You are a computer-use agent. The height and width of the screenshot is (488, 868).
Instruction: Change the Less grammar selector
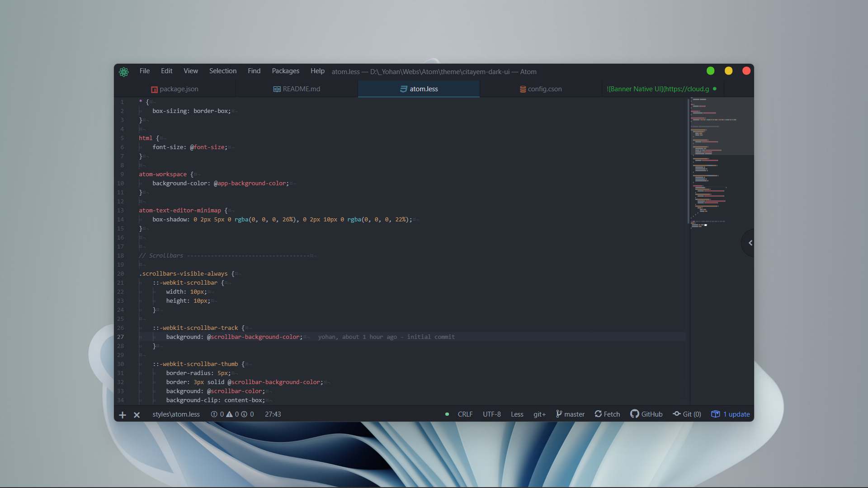click(517, 414)
